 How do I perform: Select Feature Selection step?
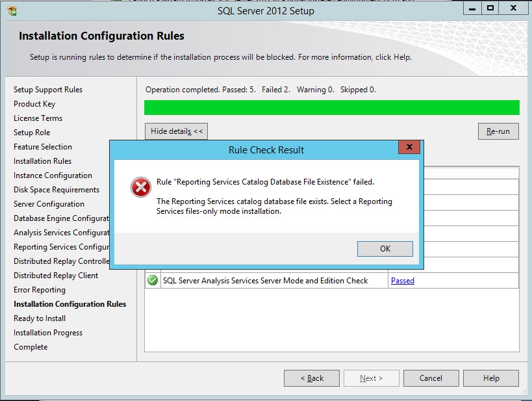(x=43, y=147)
